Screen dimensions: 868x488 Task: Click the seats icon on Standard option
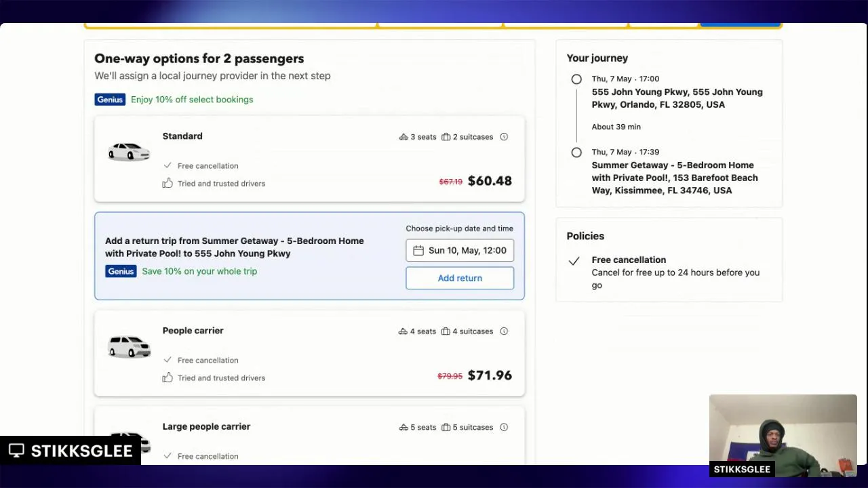tap(403, 137)
